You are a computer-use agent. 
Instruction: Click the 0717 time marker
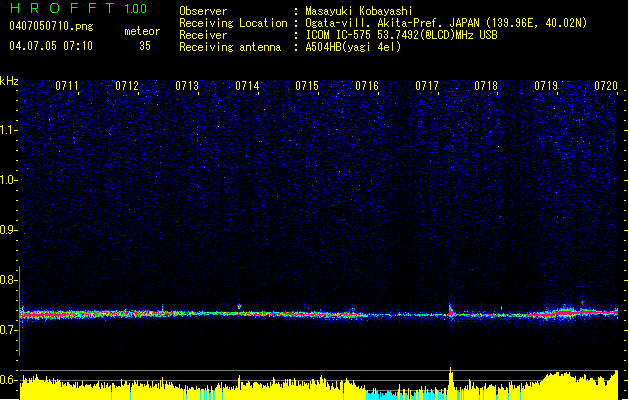click(x=427, y=86)
